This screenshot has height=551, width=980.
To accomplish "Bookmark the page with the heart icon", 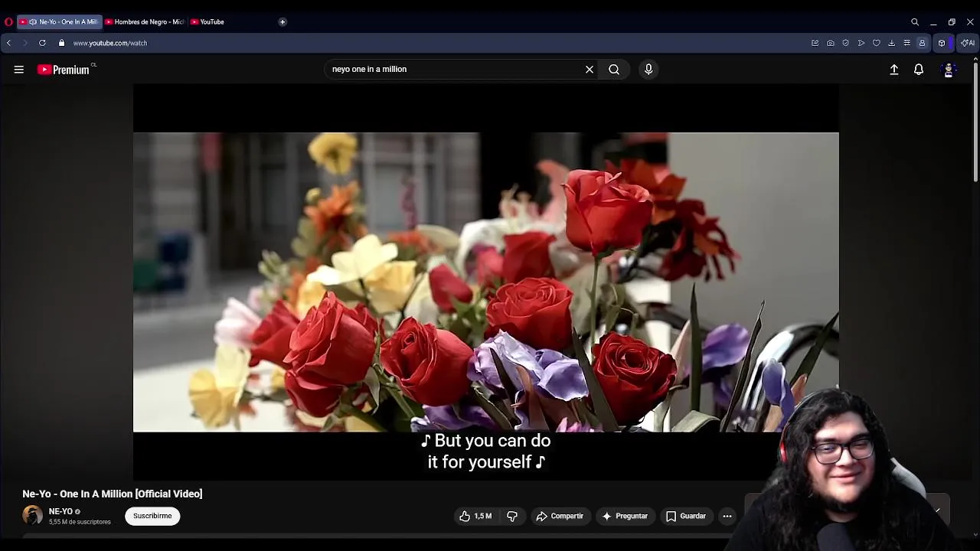I will click(x=877, y=43).
